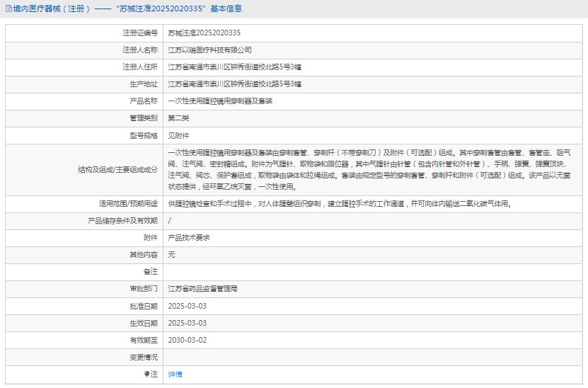Click the 适用范围/预期用途 description text
Viewport: 588px width, 388px height.
click(x=339, y=204)
